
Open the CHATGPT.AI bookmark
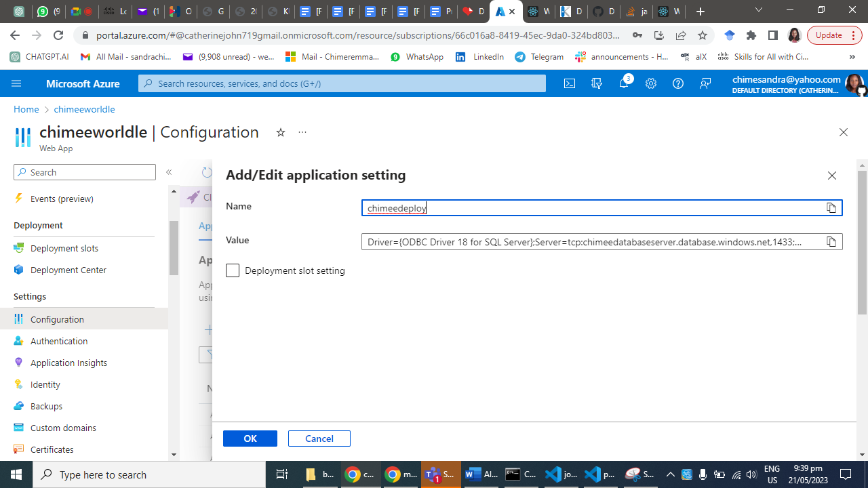[39, 57]
